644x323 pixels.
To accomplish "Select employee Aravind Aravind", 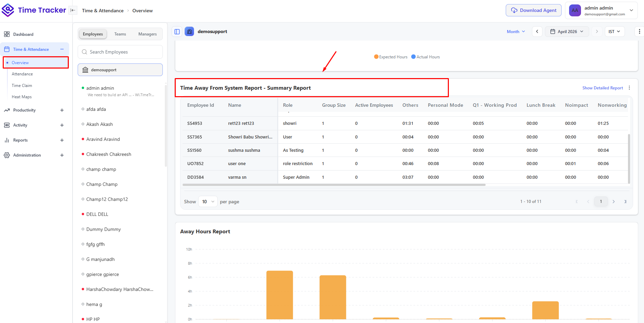I will click(103, 139).
